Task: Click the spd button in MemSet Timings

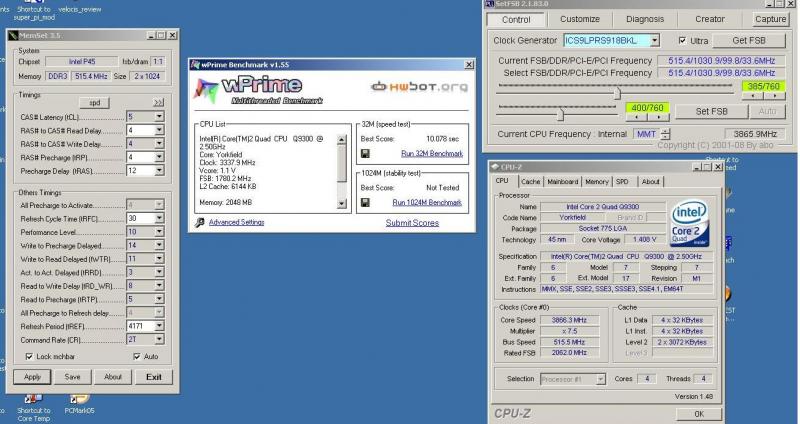Action: pos(95,103)
